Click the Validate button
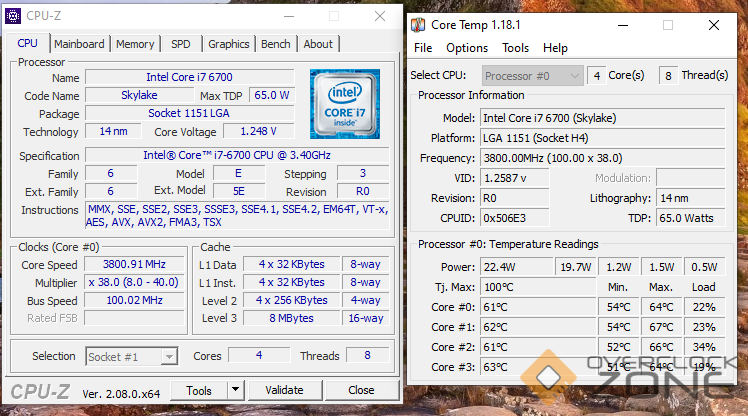748x416 pixels. click(x=285, y=390)
